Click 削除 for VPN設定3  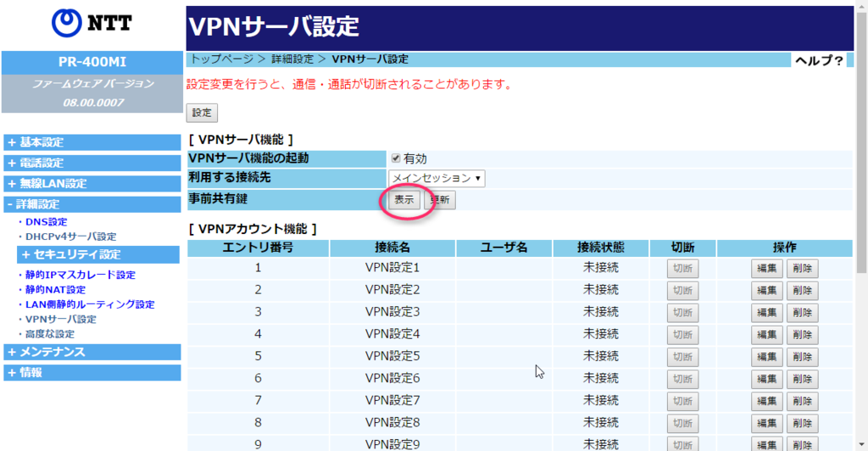[x=802, y=313]
